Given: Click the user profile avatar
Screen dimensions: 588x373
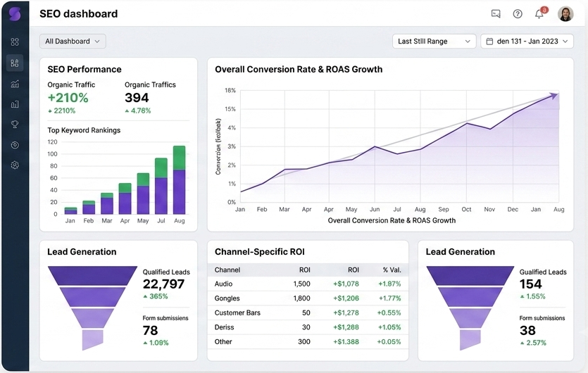Looking at the screenshot, I should 565,14.
